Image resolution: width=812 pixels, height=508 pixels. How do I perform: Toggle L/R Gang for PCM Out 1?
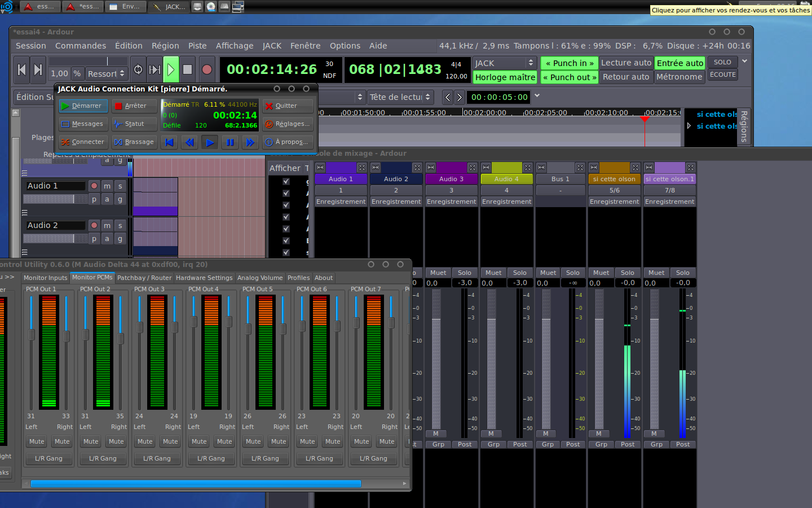click(48, 458)
